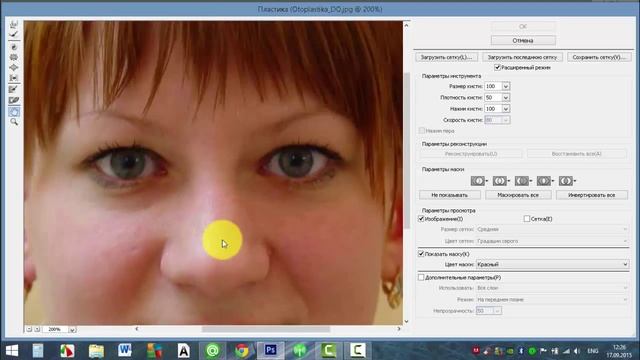Open the 200% zoom level dropdown arrow
640x360 pixels.
72,329
